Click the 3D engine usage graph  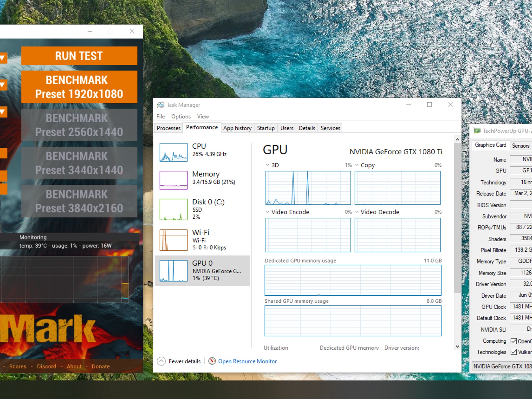coord(308,188)
